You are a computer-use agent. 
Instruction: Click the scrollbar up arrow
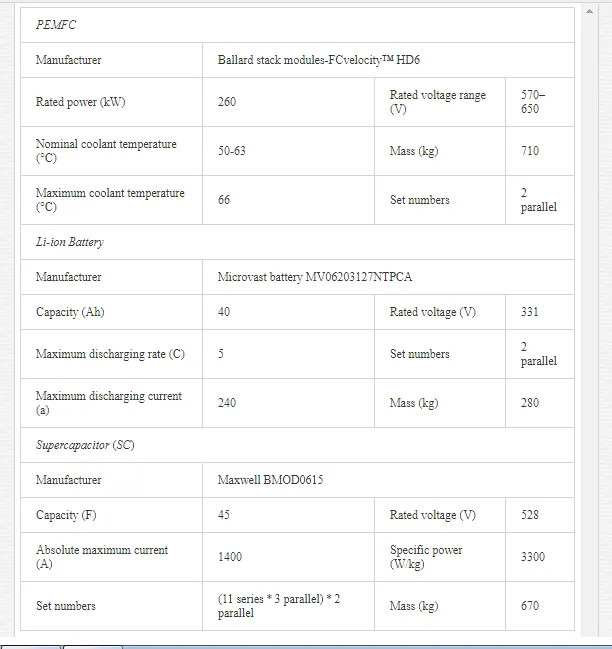[x=589, y=11]
